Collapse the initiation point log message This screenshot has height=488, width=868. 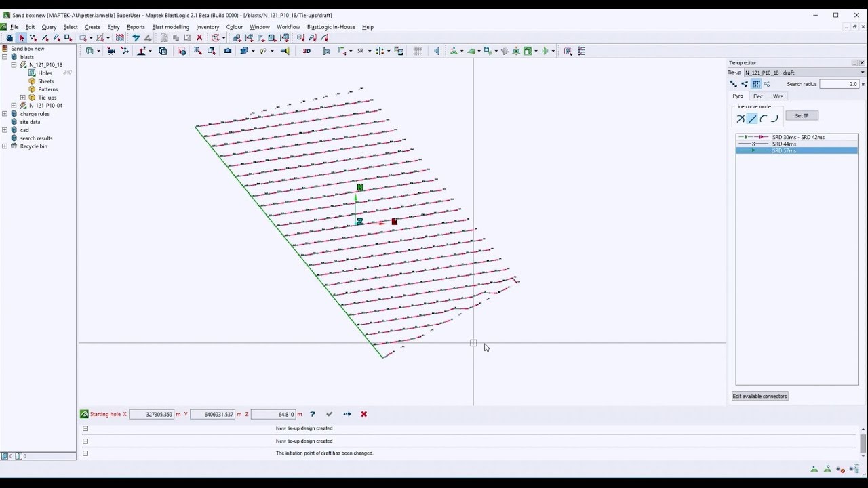[x=85, y=453]
